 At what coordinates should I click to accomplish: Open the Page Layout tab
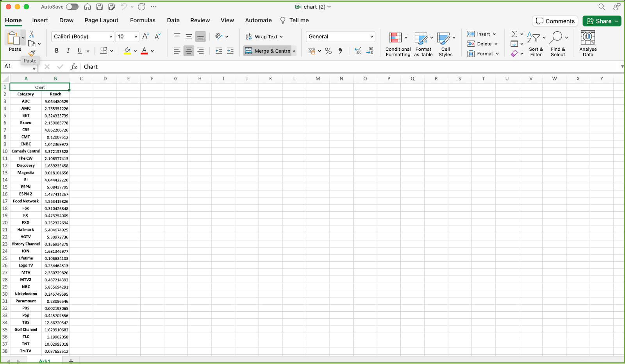[x=101, y=20]
